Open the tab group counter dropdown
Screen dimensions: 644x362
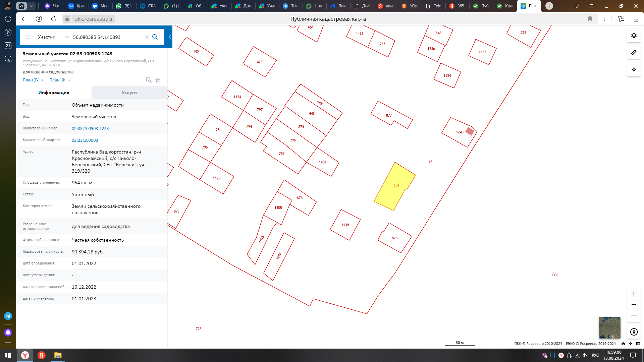point(31,6)
